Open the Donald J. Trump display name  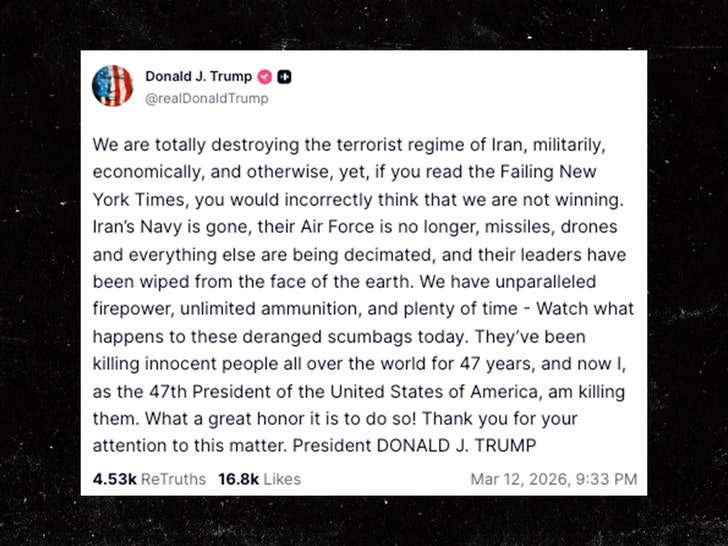click(200, 77)
